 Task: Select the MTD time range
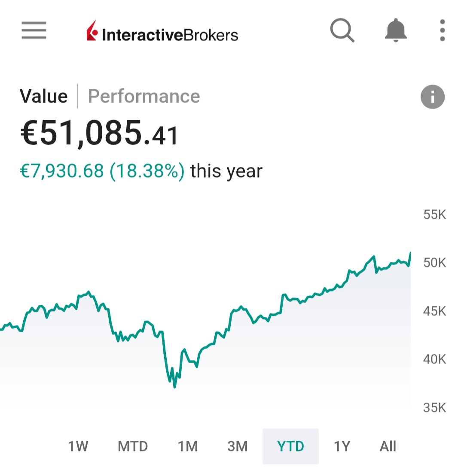133,446
